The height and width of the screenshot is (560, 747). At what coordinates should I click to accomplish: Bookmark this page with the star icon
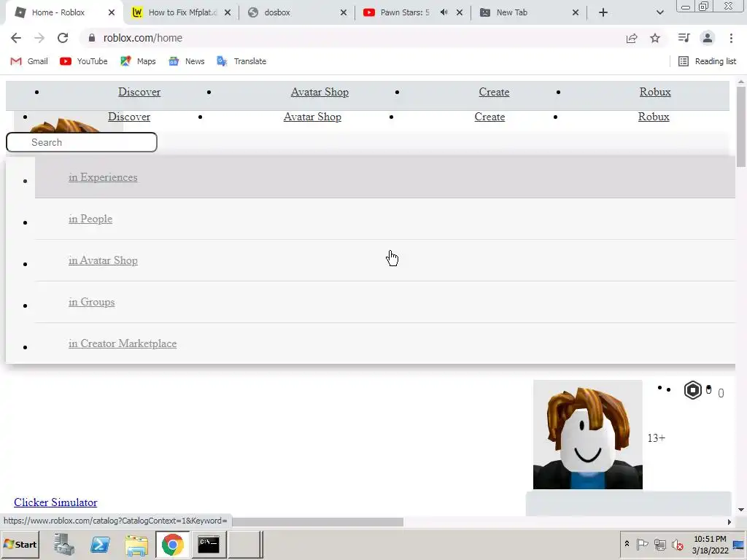655,38
